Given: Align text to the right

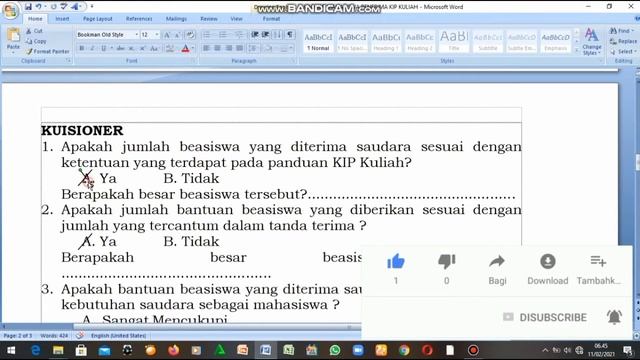Looking at the screenshot, I should coord(229,49).
